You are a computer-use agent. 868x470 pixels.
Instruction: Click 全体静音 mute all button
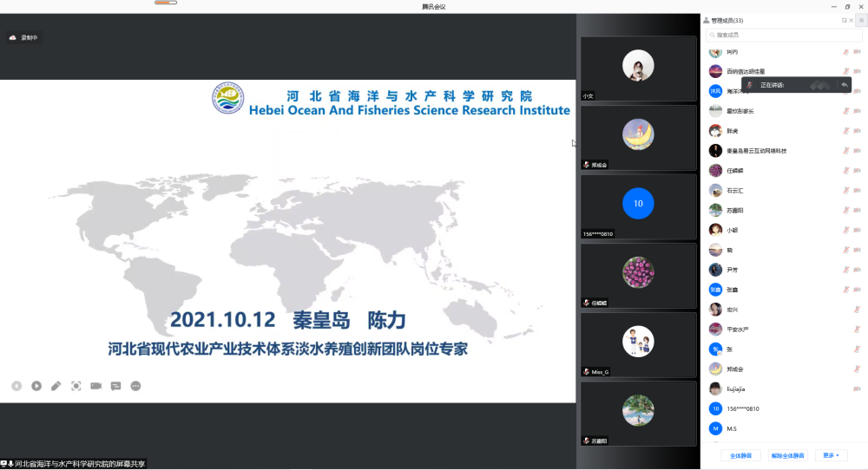[x=740, y=455]
